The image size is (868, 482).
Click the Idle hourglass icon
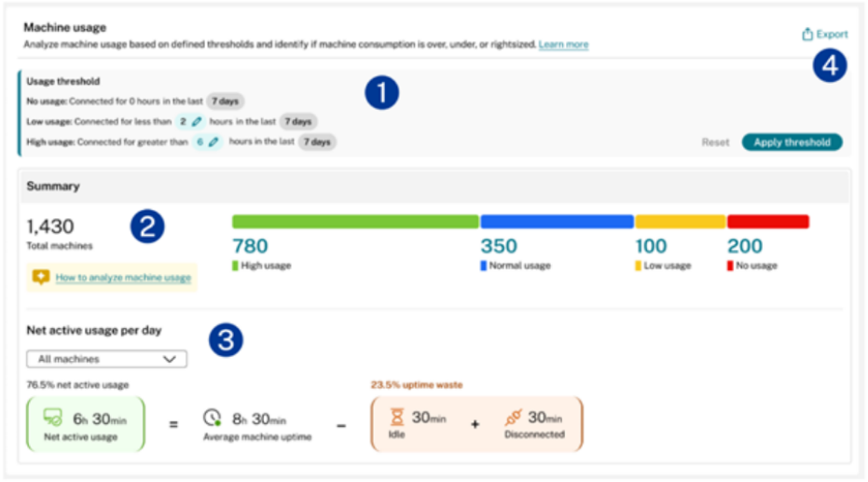coord(395,419)
